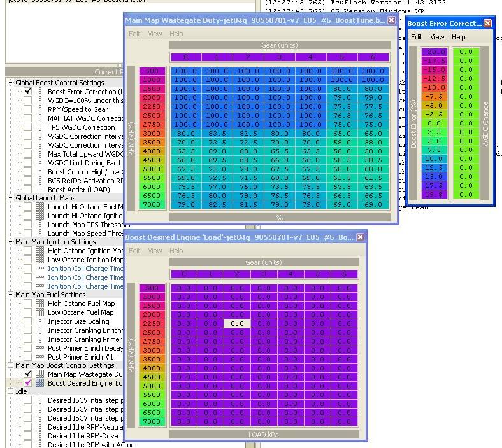Click the icon beside Desired Idle RPM-Drive
502x448 pixels.
39,436
